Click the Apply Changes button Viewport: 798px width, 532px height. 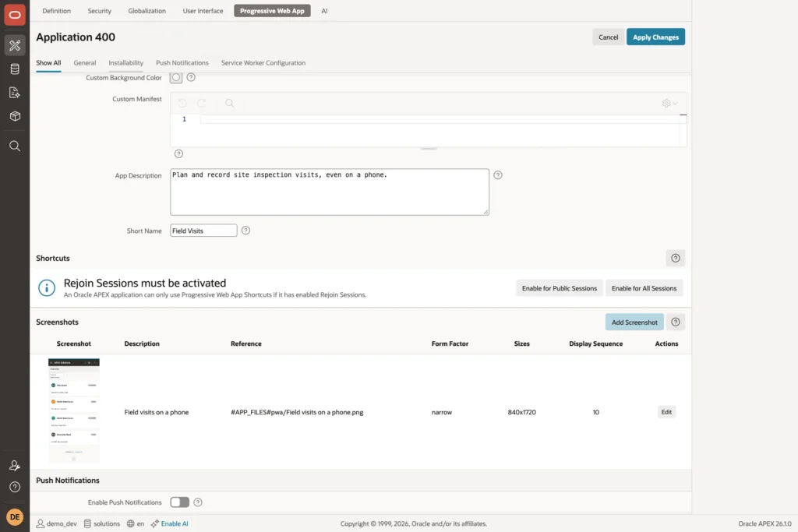tap(655, 37)
